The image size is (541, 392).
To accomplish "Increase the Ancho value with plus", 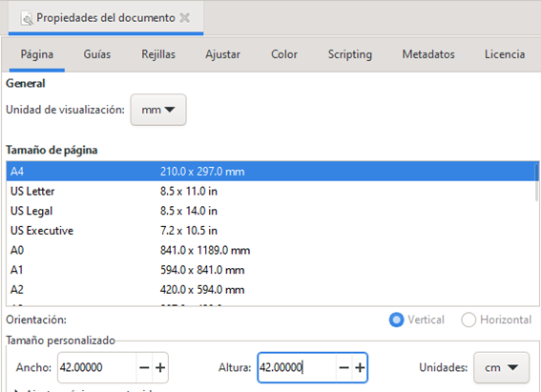I will tap(160, 367).
